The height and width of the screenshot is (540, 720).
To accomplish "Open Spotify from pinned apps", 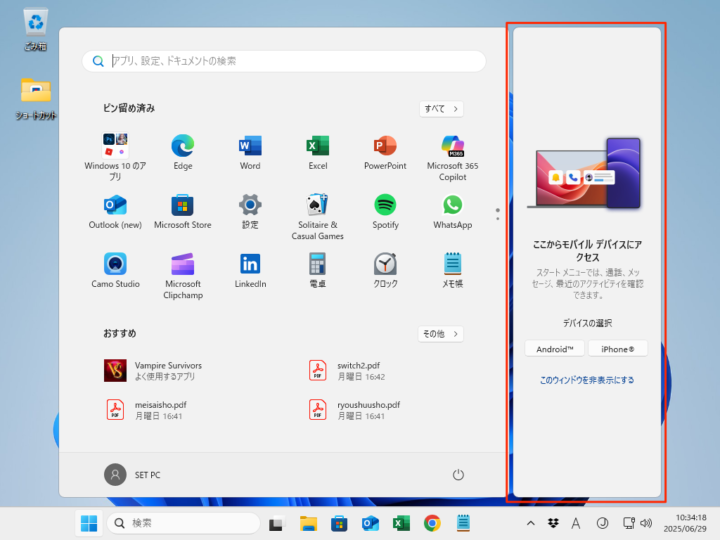I will tap(385, 211).
